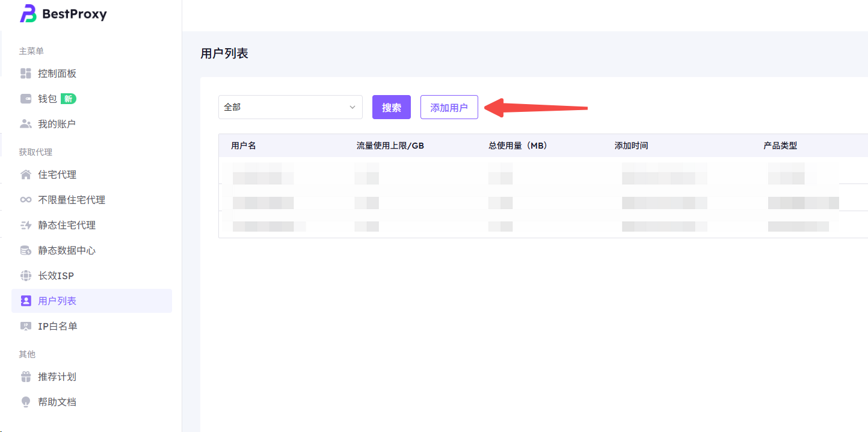Click the 控制面板 dashboard icon

26,73
